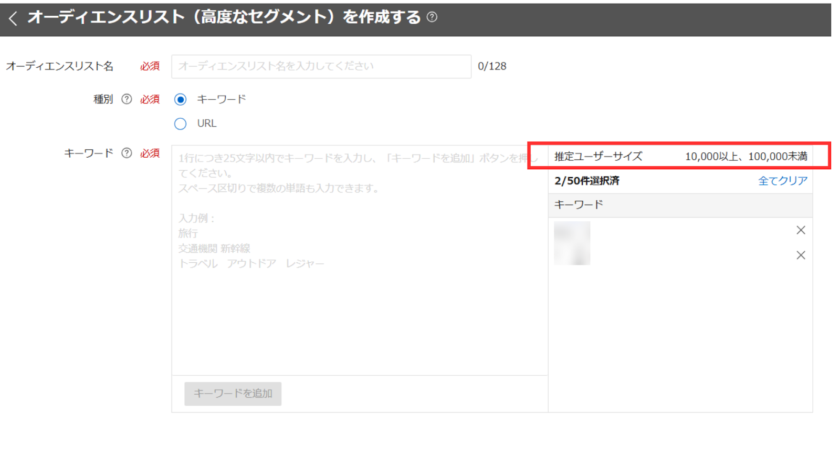Remove the first selected keyword with X
The width and height of the screenshot is (840, 473).
point(800,231)
